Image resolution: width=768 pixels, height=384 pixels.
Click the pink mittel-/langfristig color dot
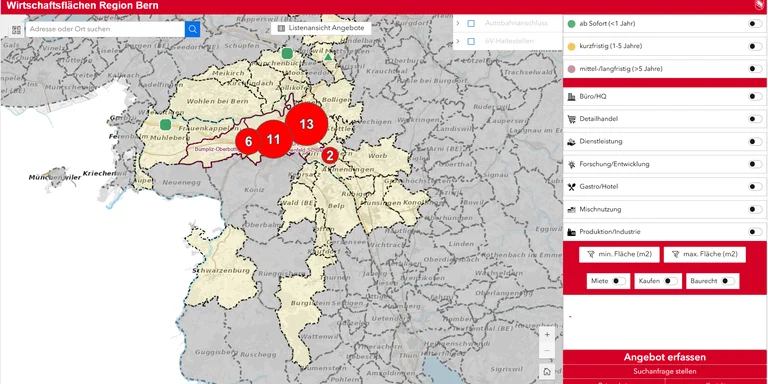click(x=571, y=69)
